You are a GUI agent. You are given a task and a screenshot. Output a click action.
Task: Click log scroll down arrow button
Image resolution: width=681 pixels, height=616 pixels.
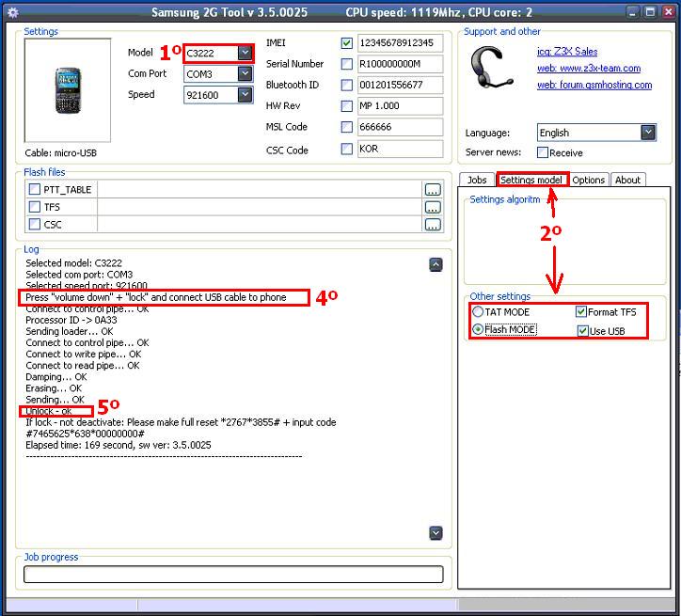436,532
